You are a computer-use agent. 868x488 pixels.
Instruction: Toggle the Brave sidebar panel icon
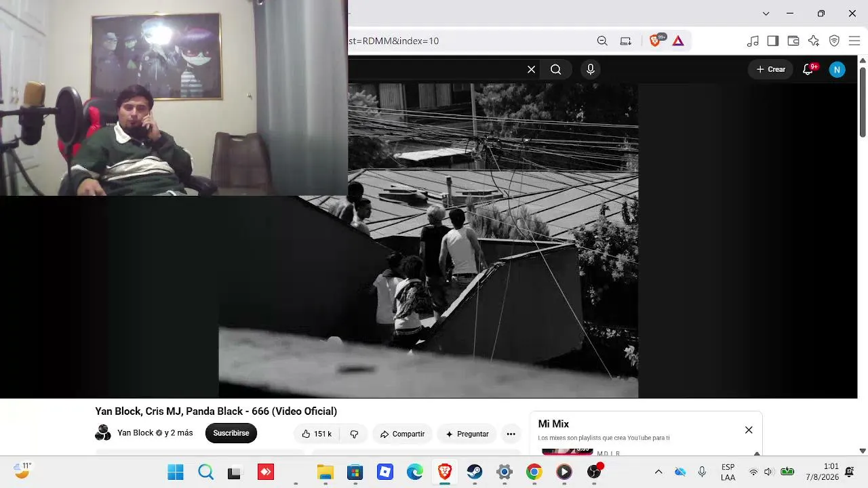pos(773,41)
